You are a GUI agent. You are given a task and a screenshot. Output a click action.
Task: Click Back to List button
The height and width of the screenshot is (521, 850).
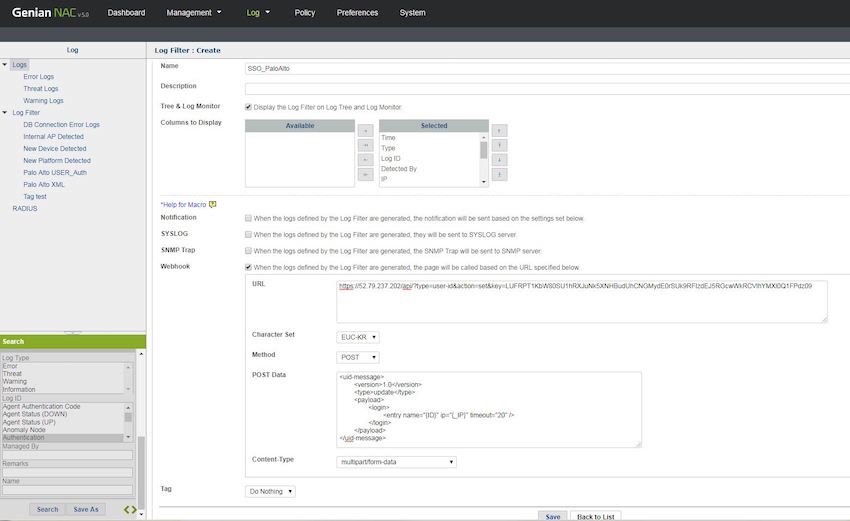coord(594,516)
